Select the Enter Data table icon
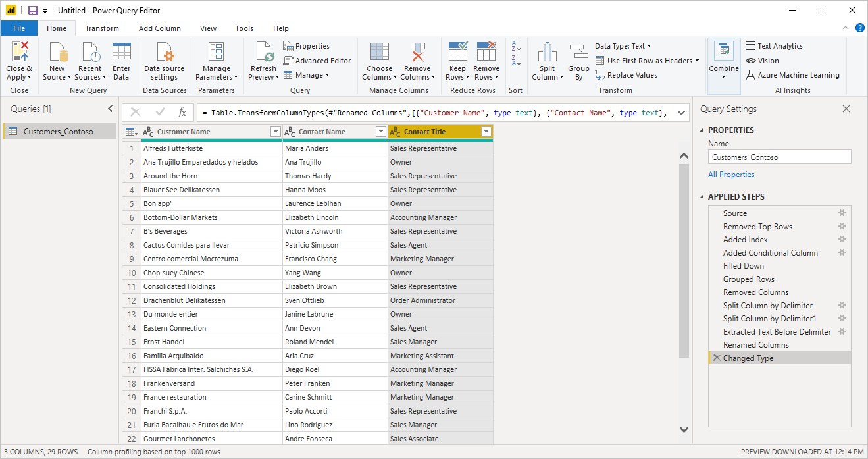The width and height of the screenshot is (868, 459). 122,52
